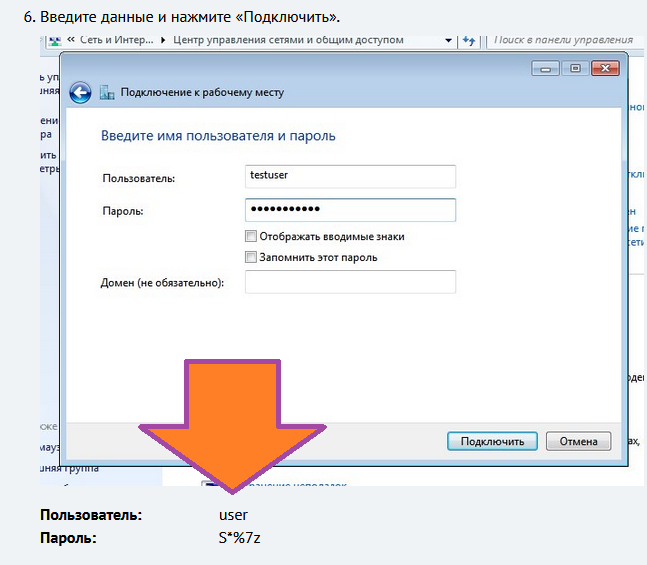Click the Поиск в панели управления box

[564, 40]
